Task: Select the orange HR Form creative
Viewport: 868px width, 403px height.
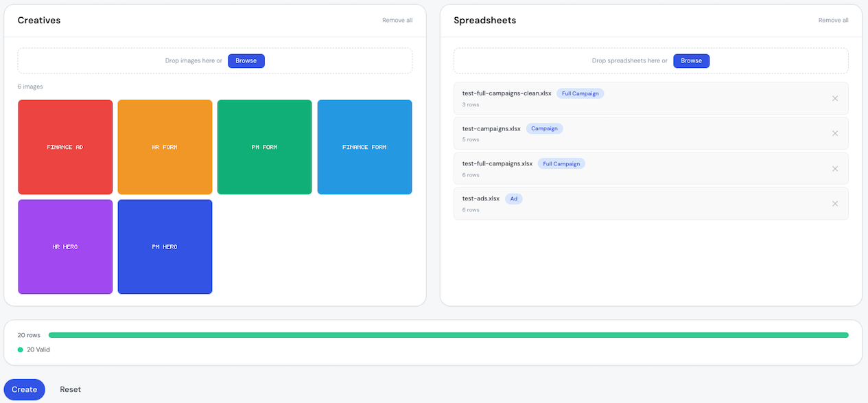Action: [x=165, y=147]
